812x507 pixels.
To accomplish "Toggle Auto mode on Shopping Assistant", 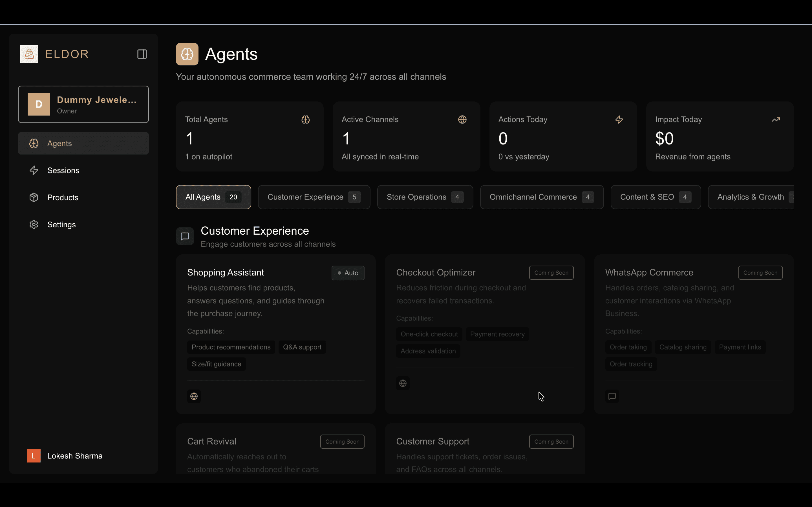I will (x=348, y=273).
